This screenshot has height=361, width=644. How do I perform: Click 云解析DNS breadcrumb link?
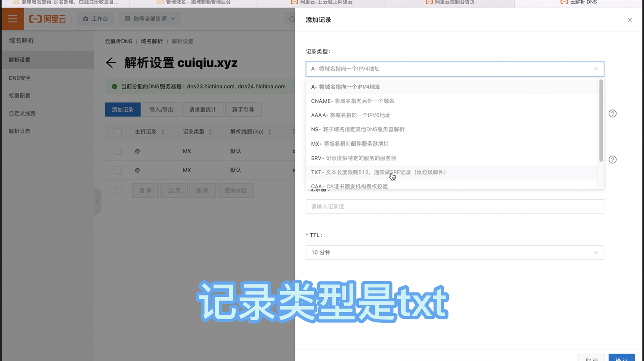pyautogui.click(x=118, y=41)
